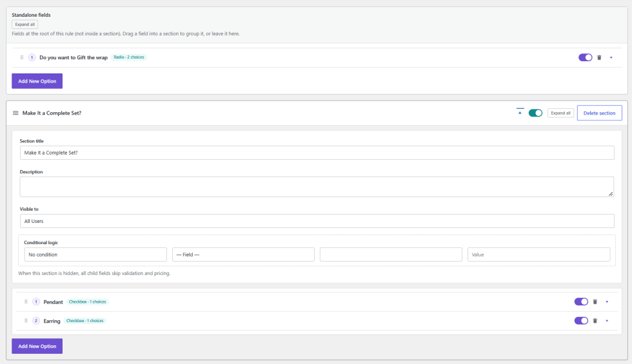Delete the Pendant field via trash icon
This screenshot has width=632, height=364.
(595, 302)
